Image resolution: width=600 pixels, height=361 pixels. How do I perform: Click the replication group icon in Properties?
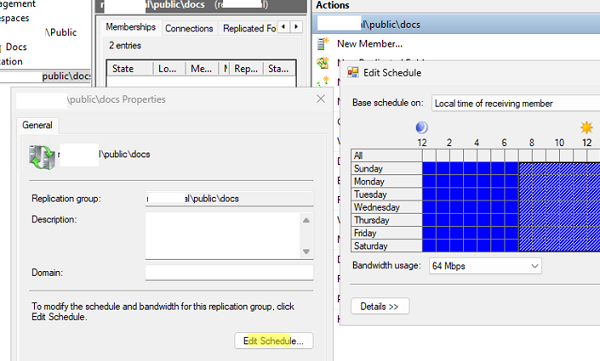(42, 157)
